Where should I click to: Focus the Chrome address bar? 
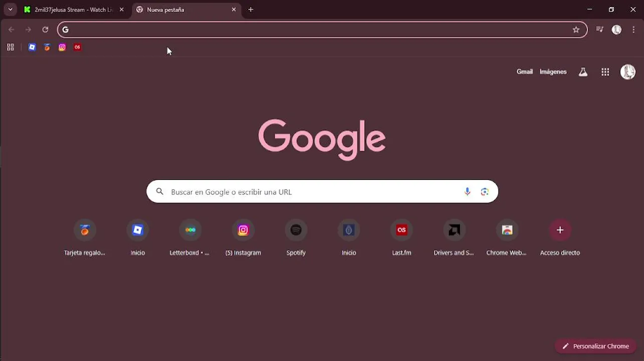pyautogui.click(x=322, y=30)
